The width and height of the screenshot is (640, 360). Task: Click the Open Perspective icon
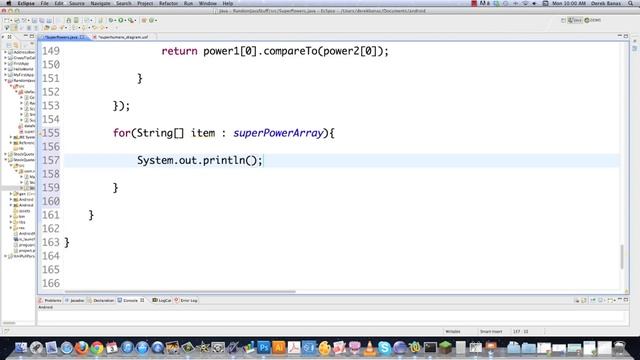pos(563,20)
